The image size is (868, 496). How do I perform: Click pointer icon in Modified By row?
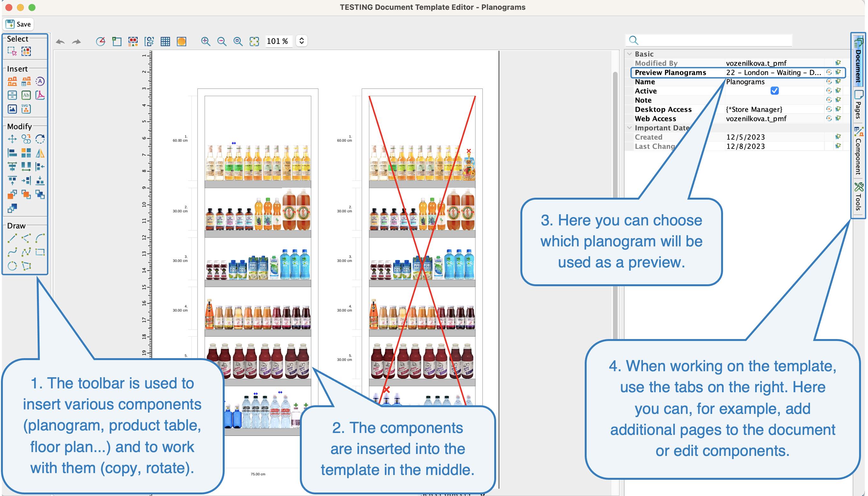838,63
